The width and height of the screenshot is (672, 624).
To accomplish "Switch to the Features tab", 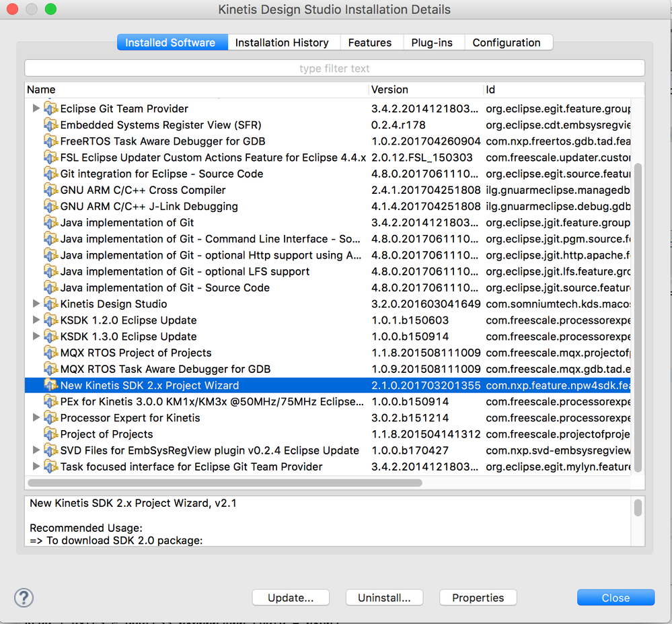I will 371,42.
